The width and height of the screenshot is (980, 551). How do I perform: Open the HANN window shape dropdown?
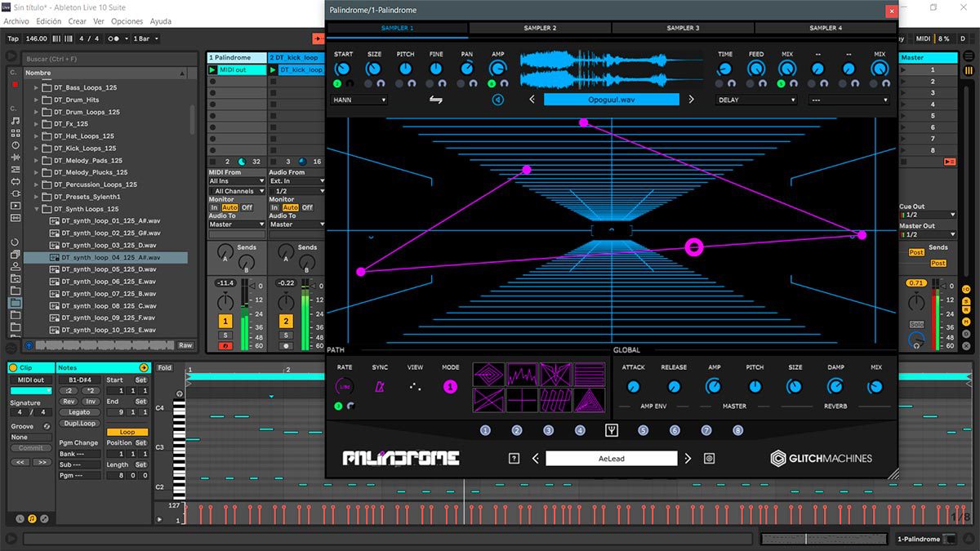tap(359, 100)
